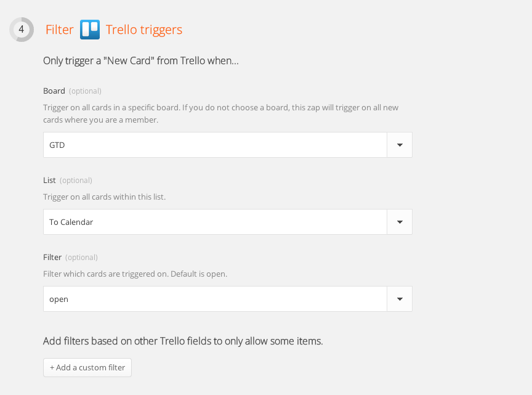Select the Trello triggers heading
532x395 pixels.
click(144, 30)
